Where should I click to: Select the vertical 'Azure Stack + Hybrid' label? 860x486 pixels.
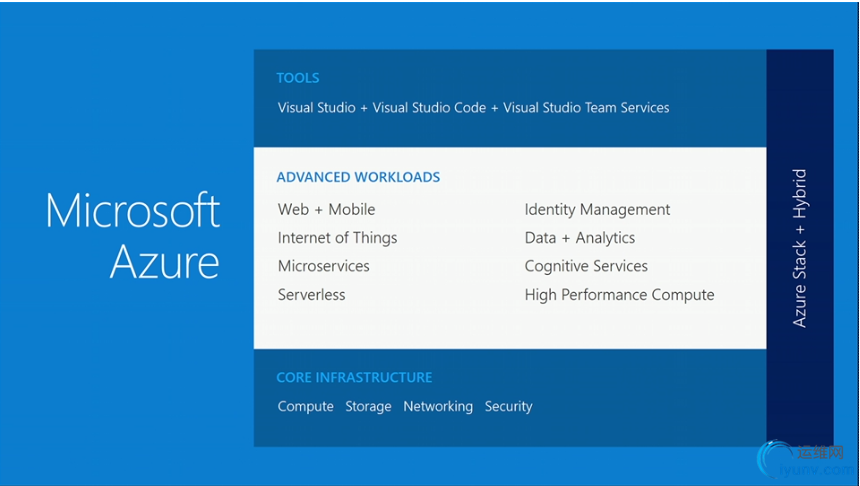pyautogui.click(x=800, y=248)
